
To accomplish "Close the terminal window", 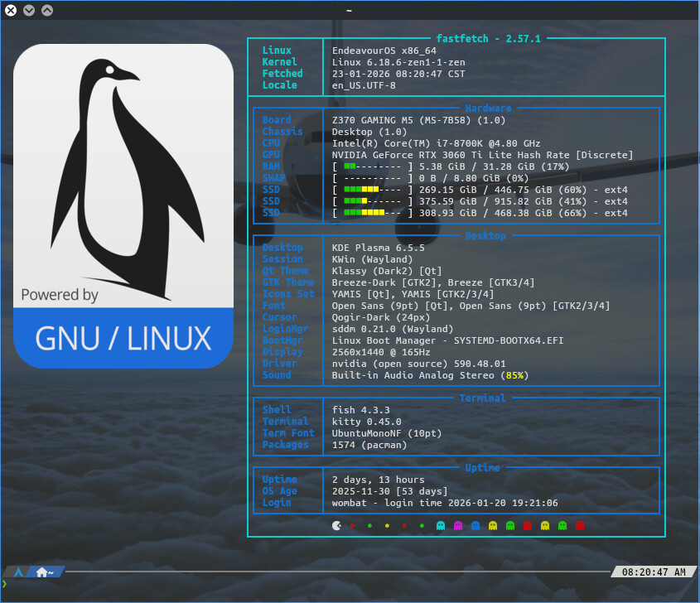I will click(11, 10).
